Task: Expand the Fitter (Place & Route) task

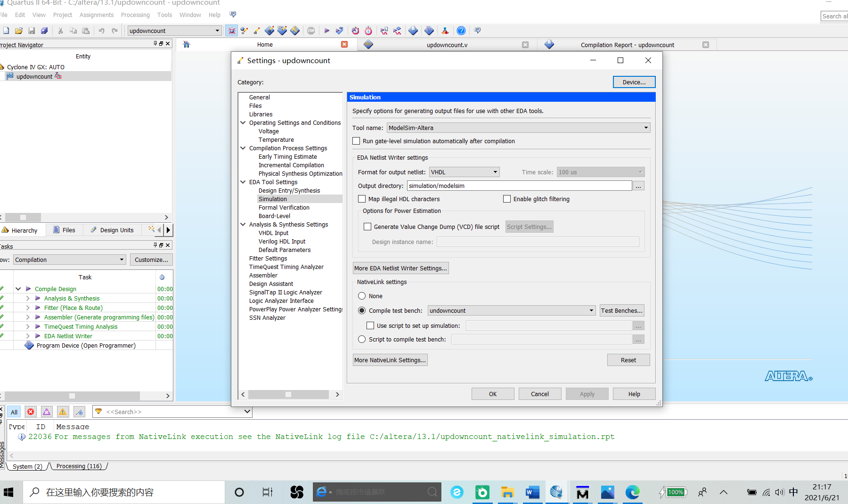Action: (28, 308)
